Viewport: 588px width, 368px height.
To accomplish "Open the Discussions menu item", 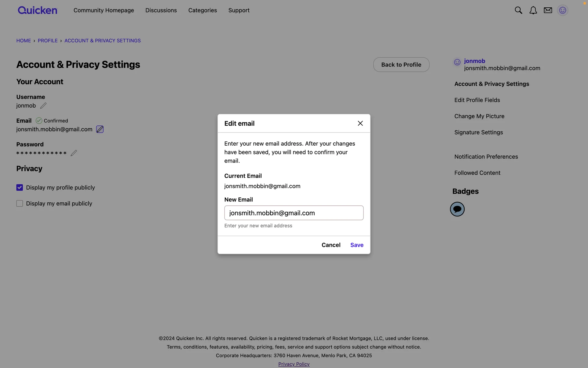I will [x=161, y=10].
